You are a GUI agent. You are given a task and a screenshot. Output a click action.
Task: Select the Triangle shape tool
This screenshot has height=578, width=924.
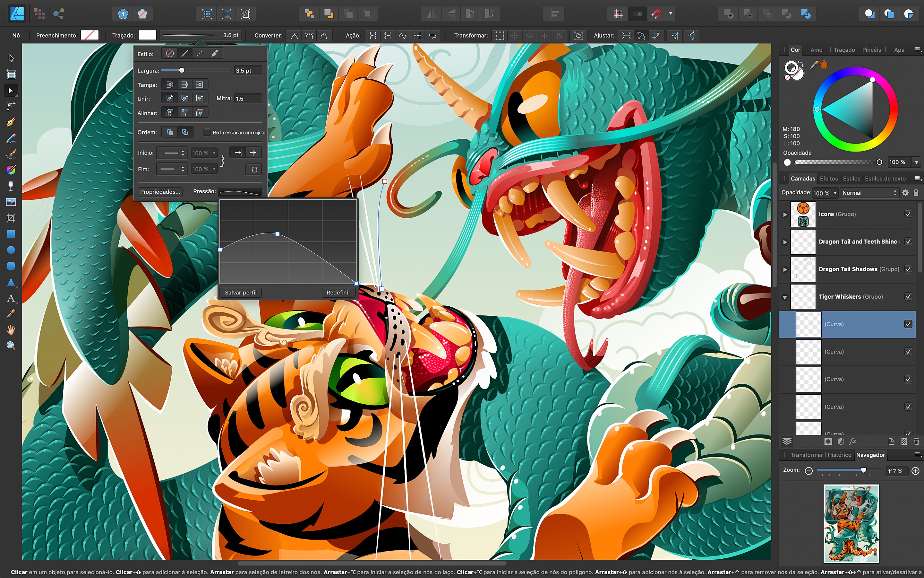point(11,283)
